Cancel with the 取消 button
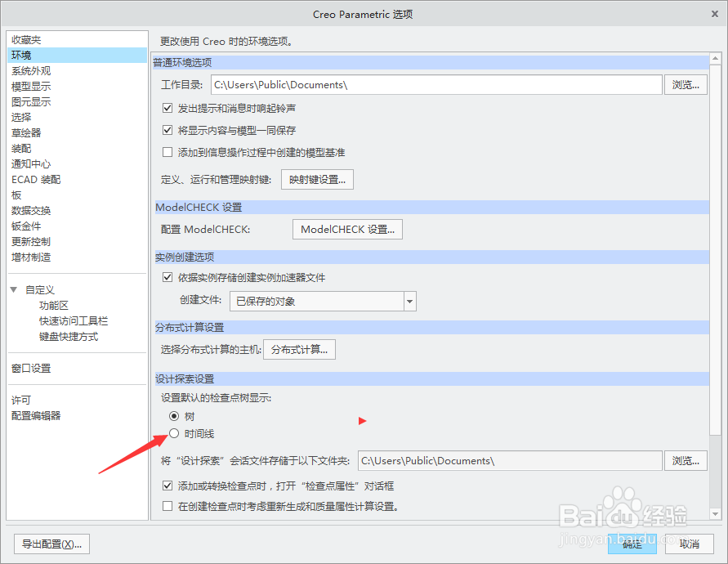Viewport: 728px width, 564px height. (x=690, y=544)
